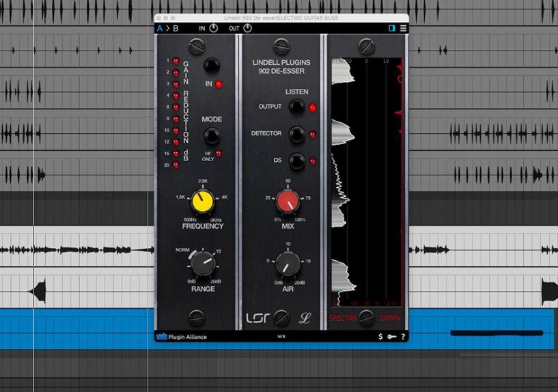Screen dimensions: 558x392
Task: Select preset slot A
Action: click(160, 29)
